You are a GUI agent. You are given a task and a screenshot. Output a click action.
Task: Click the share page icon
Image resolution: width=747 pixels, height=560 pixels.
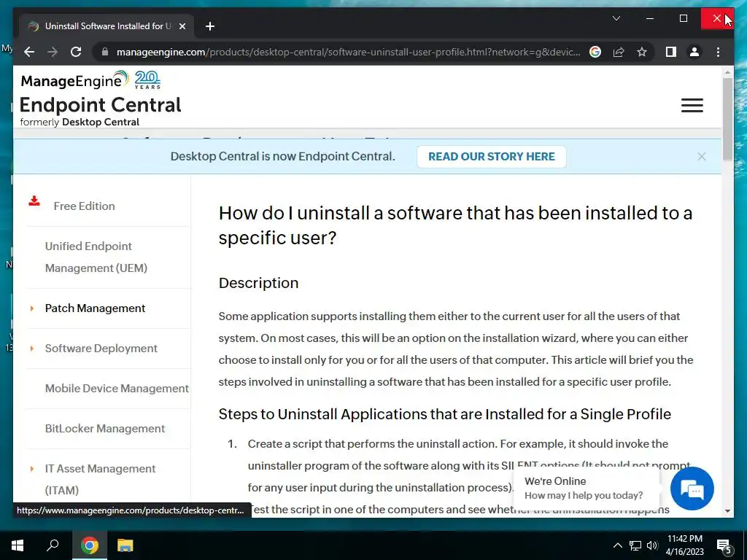(619, 52)
